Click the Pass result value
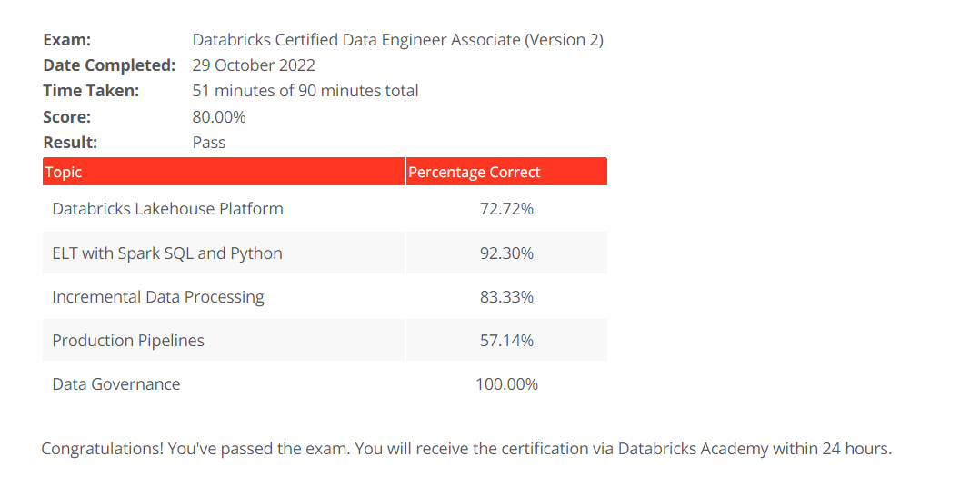This screenshot has width=980, height=487. click(x=209, y=143)
